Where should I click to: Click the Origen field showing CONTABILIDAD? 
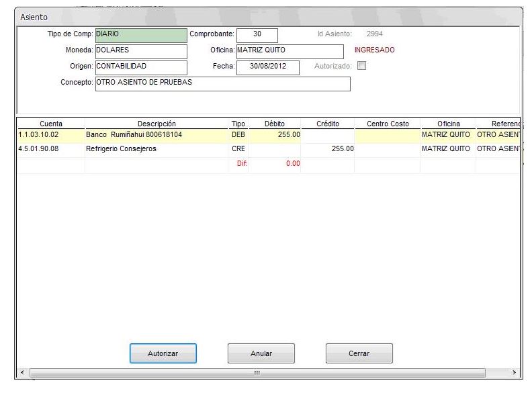[x=141, y=68]
